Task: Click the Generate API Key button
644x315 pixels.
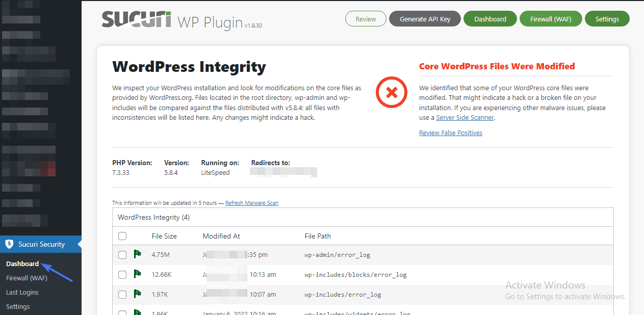Action: point(425,19)
